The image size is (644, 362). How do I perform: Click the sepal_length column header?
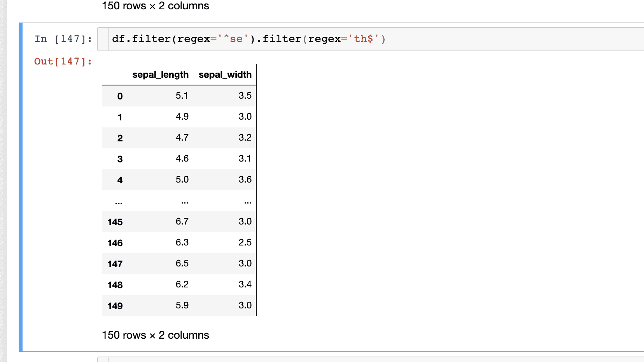[160, 75]
